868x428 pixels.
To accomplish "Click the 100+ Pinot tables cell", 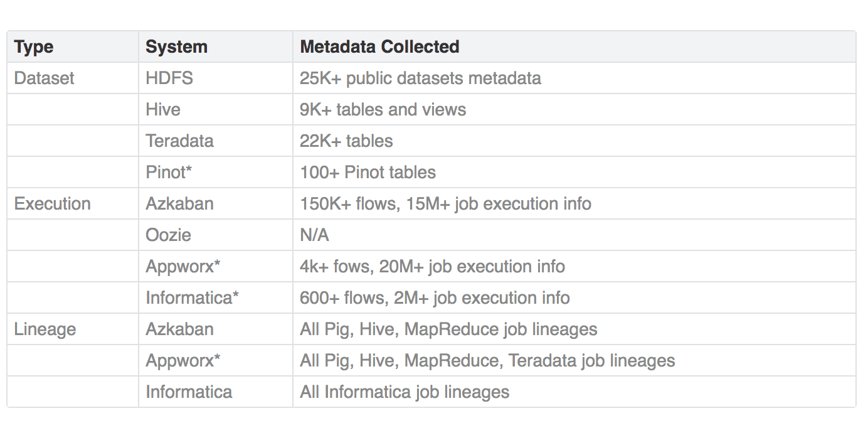I will tap(368, 173).
